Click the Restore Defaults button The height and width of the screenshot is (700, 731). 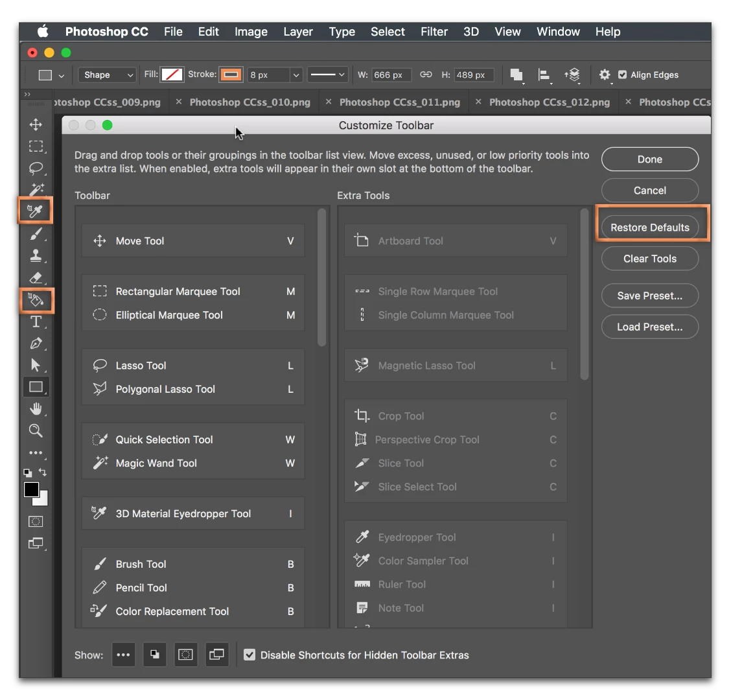(x=650, y=227)
